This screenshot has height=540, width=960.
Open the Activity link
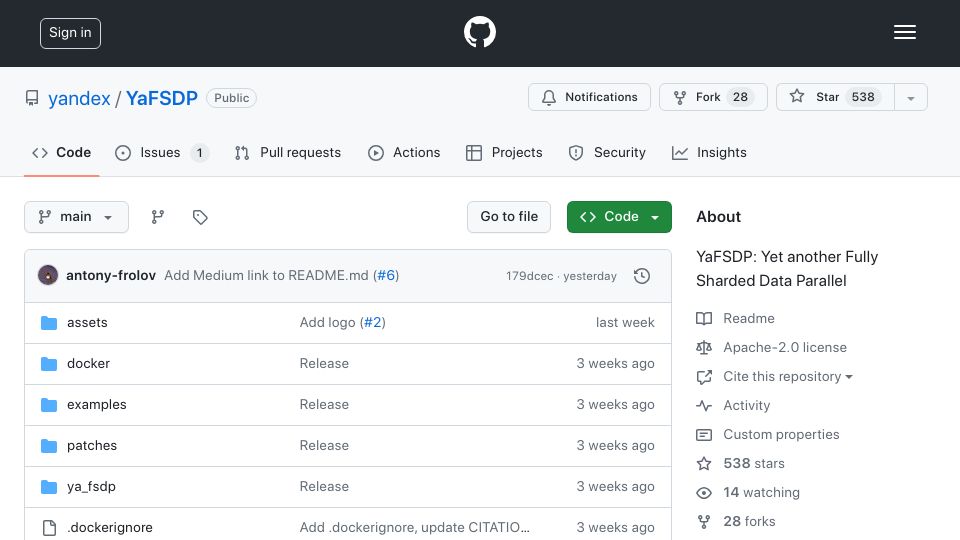coord(746,405)
